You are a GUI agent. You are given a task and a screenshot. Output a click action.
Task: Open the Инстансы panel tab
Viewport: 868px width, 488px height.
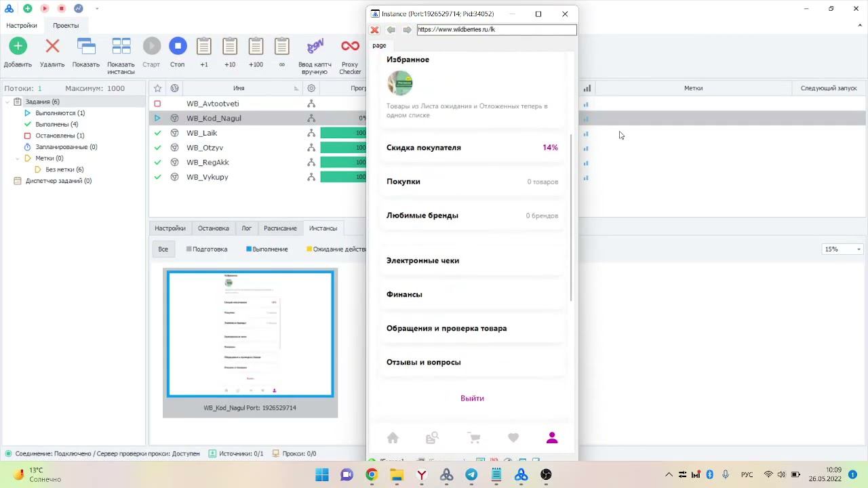coord(323,228)
